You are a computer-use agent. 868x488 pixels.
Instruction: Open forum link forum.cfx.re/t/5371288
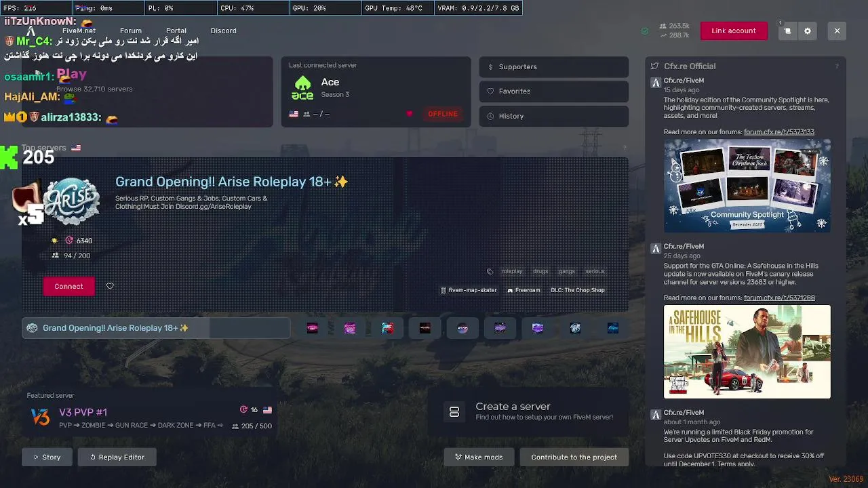click(779, 298)
